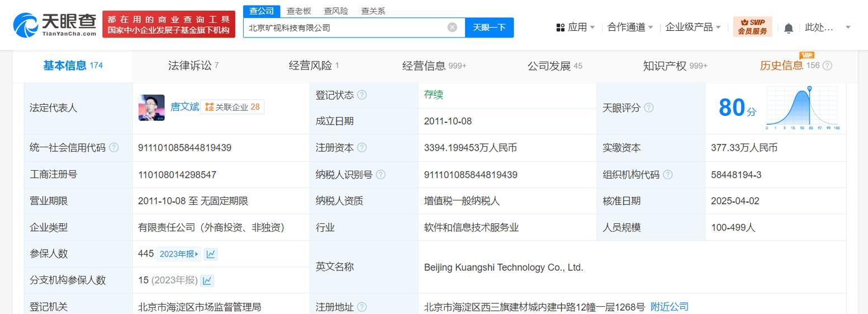
Task: Switch to 经营风险 tab
Action: click(x=314, y=65)
